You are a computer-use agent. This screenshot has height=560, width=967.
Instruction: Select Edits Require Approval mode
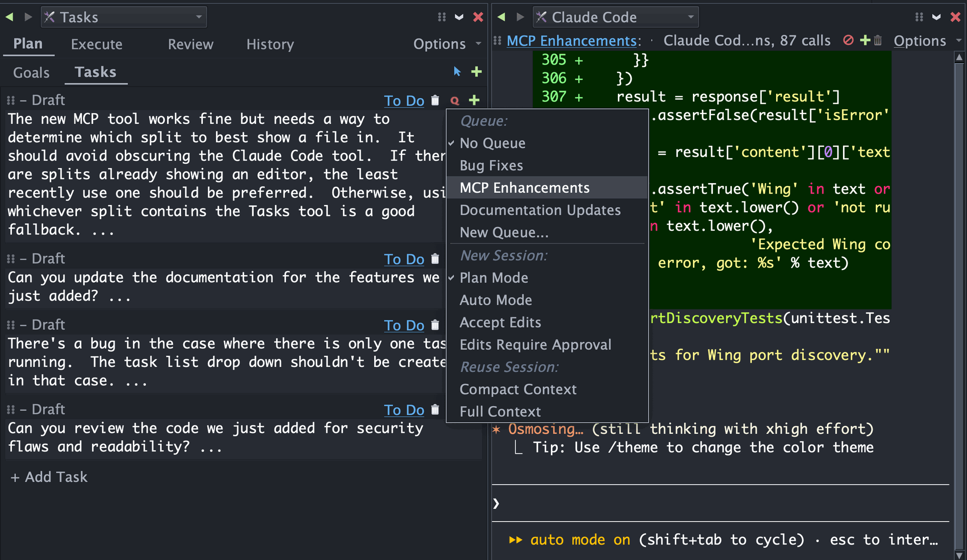click(x=547, y=345)
